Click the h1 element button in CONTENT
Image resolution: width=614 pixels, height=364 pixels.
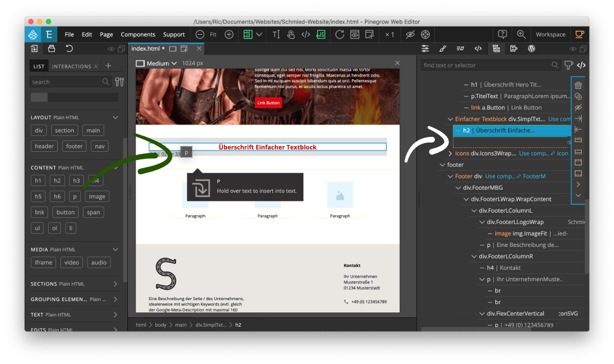pos(38,180)
